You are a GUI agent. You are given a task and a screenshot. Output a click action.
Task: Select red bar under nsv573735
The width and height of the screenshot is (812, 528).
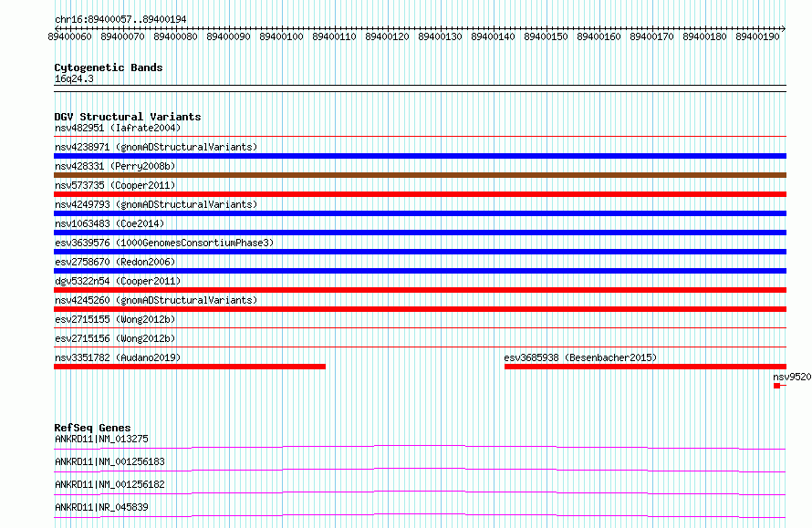pos(420,194)
